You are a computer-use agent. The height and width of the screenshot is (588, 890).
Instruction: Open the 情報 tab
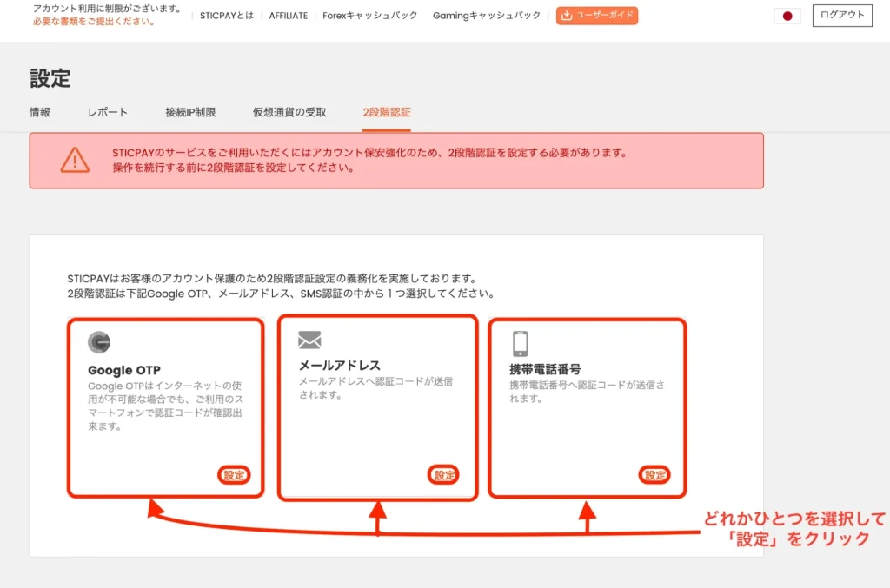40,112
